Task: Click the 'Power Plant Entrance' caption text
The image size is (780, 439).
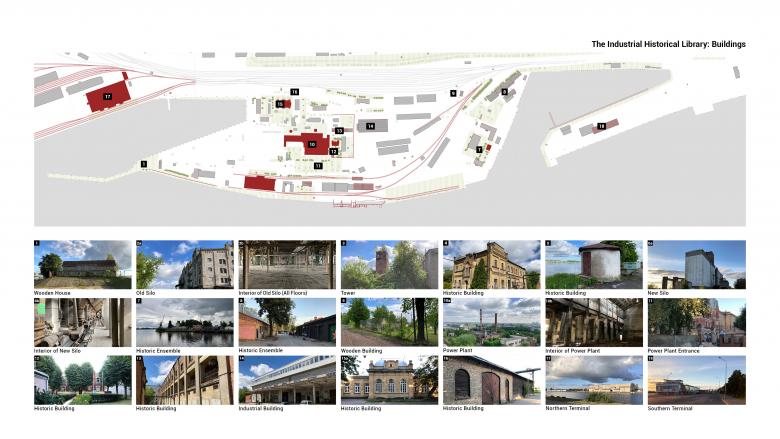Action: click(678, 351)
